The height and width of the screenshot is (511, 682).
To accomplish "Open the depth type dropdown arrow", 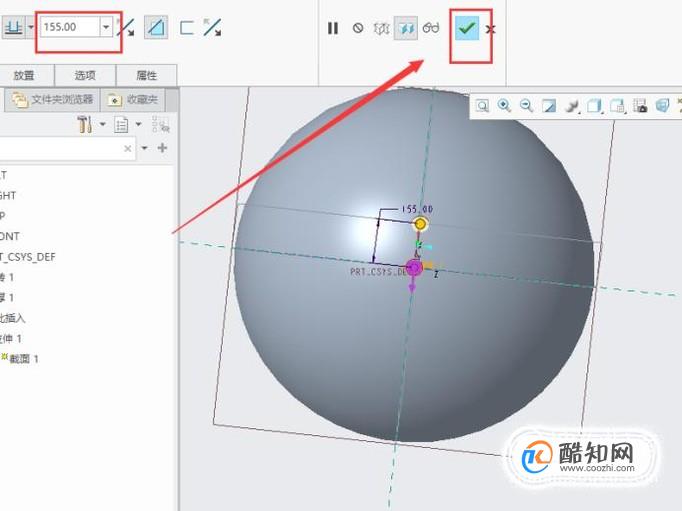I will (31, 27).
